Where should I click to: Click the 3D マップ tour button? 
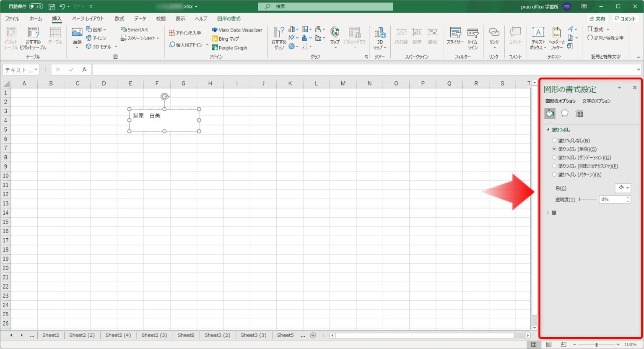380,38
